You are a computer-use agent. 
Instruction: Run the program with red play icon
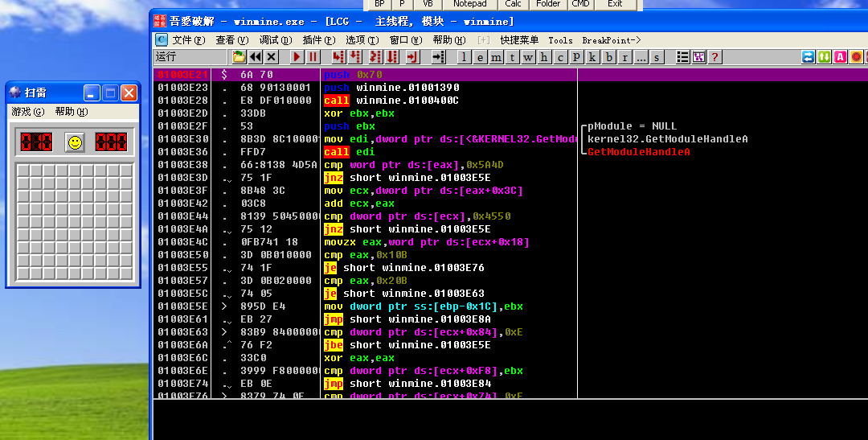point(297,56)
